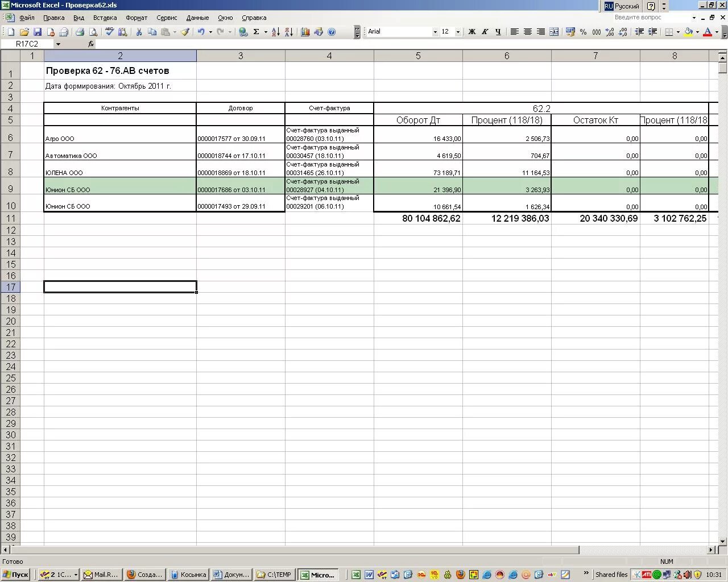
Task: Click the RU Русский language indicator
Action: pos(622,6)
